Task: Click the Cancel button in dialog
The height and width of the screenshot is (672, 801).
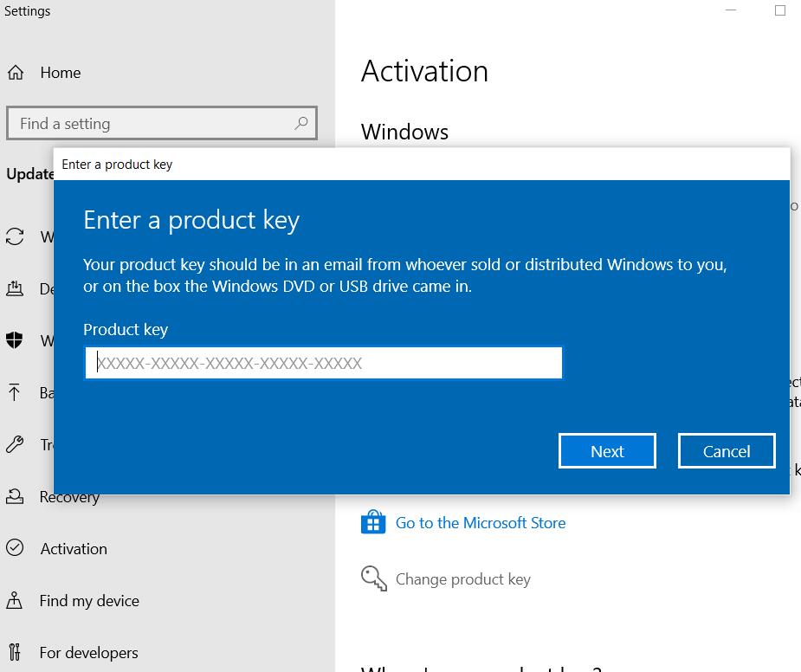Action: point(727,450)
